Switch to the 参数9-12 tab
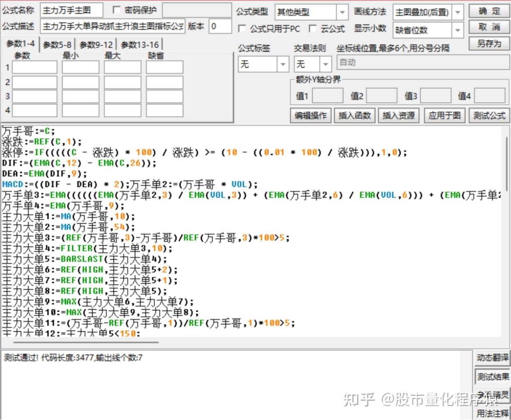Screen dimensions: 511x420 96,45
